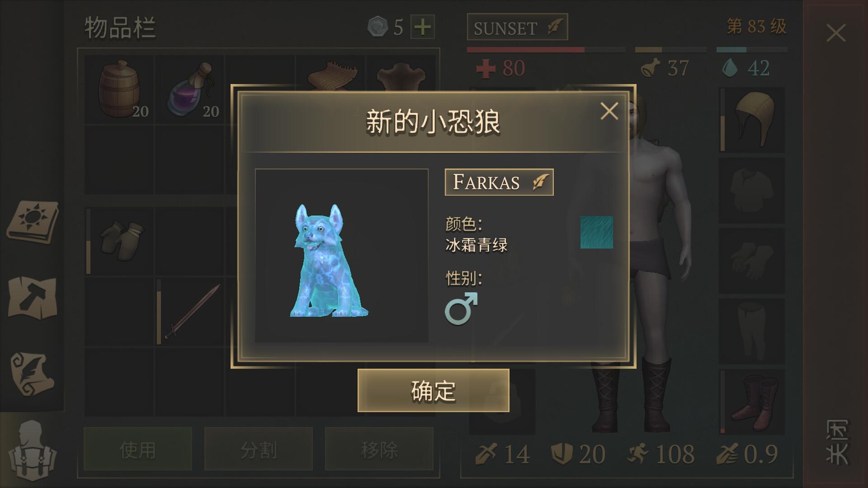
Task: Click the 分割 split button
Action: [x=259, y=449]
